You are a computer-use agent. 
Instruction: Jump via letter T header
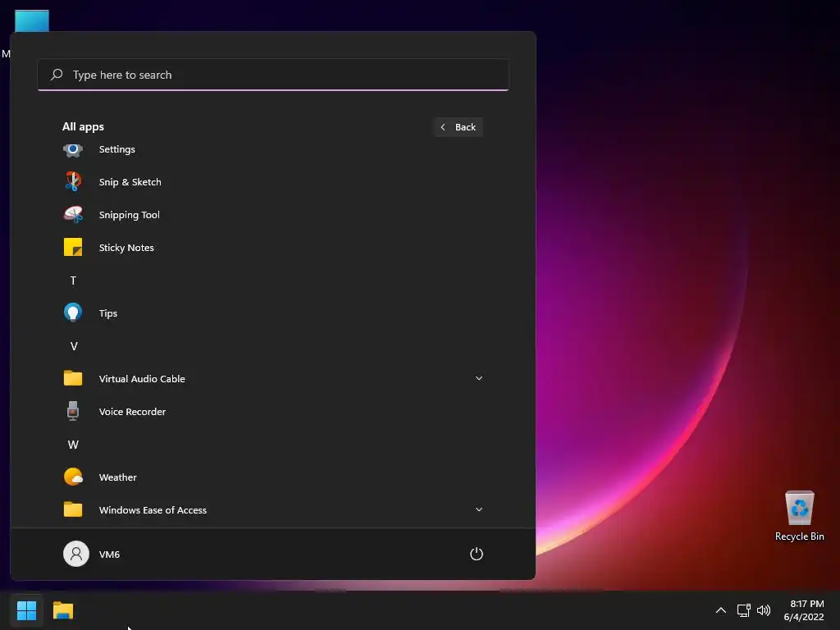73,281
